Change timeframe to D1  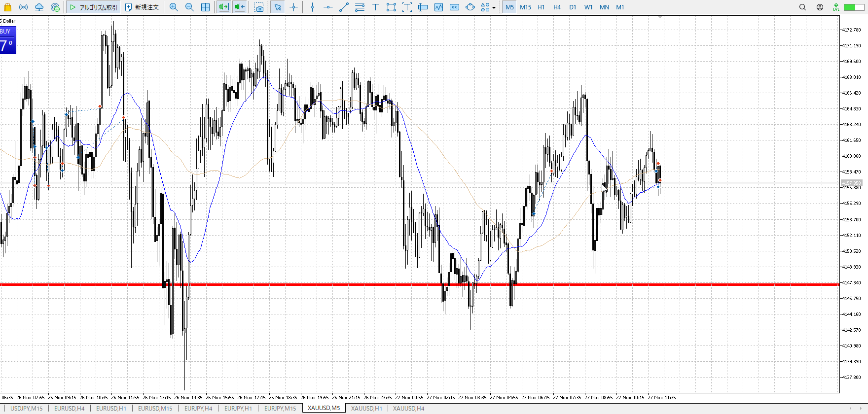[x=573, y=7]
